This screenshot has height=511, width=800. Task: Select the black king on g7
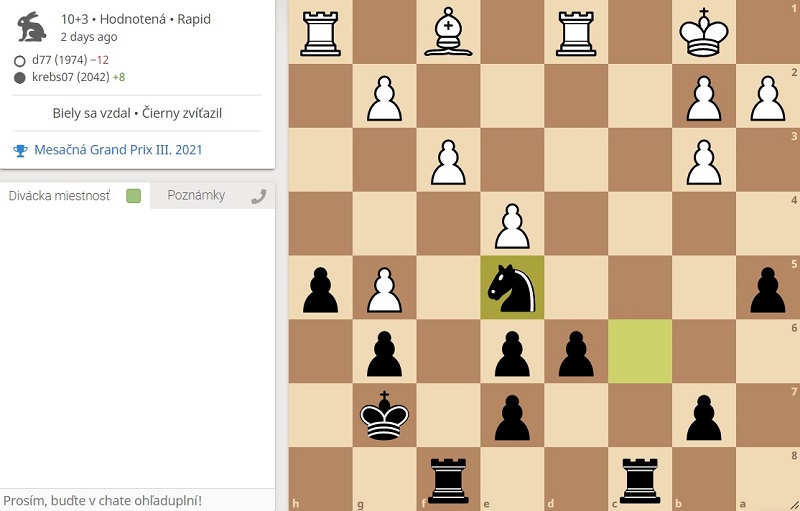[x=384, y=415]
